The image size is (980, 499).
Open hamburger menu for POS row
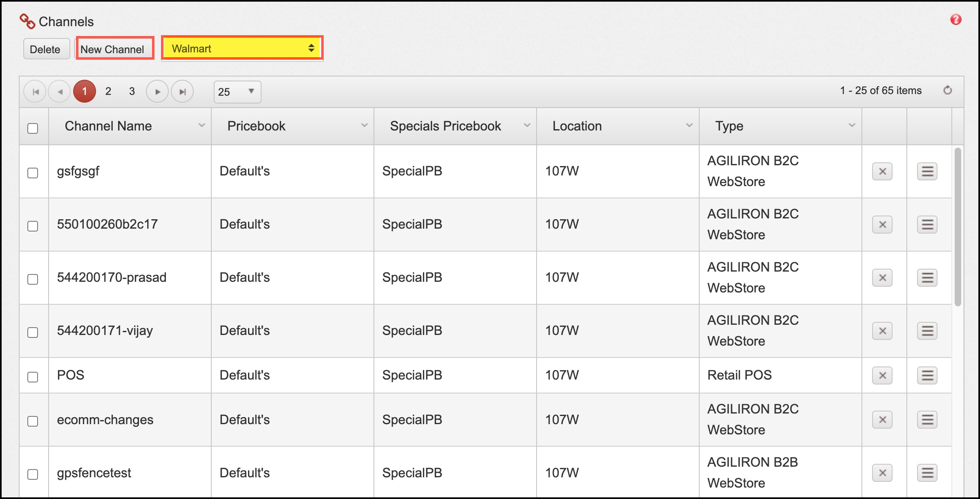point(927,375)
